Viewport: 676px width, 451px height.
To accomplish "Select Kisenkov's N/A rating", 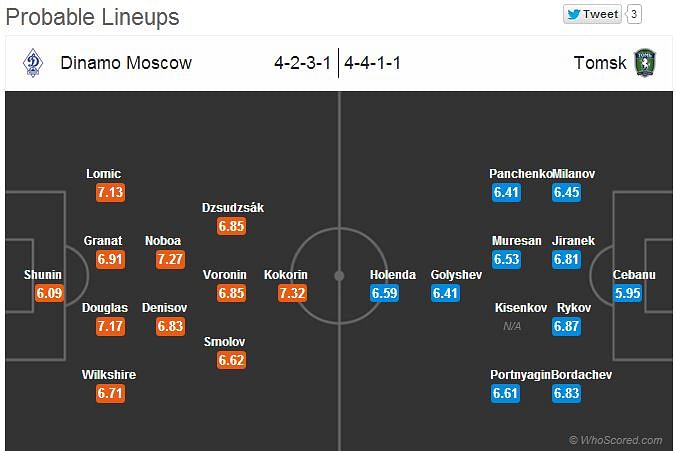I will (x=512, y=326).
